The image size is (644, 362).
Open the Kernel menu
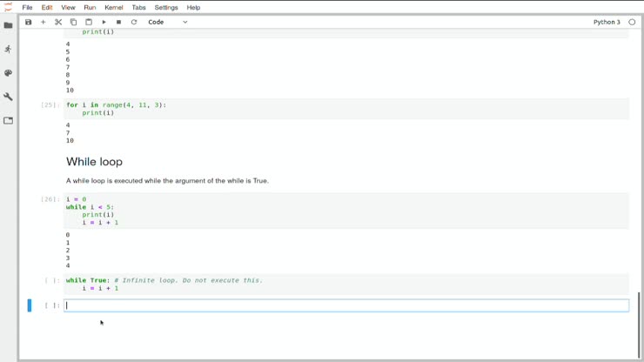click(114, 7)
